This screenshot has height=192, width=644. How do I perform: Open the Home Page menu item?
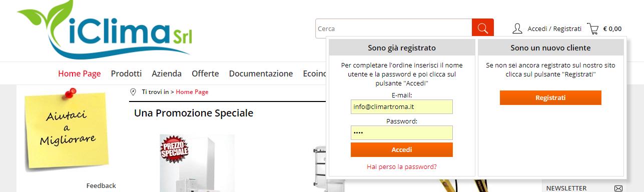80,73
